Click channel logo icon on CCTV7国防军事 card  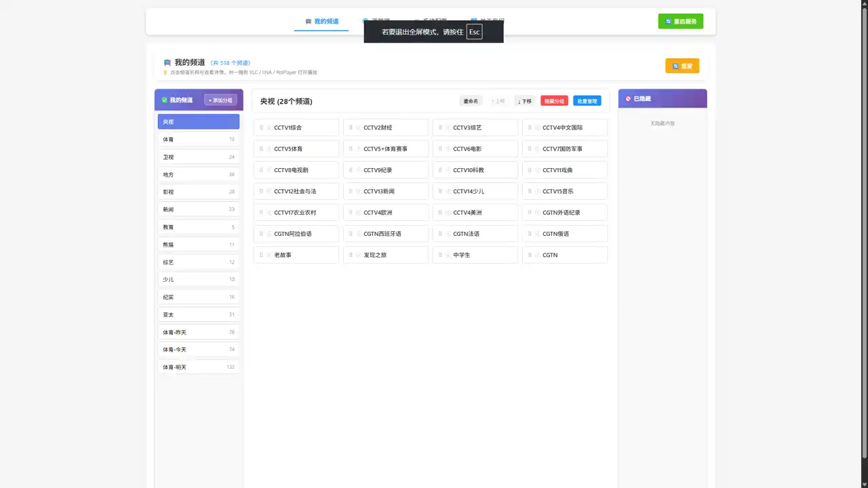537,148
